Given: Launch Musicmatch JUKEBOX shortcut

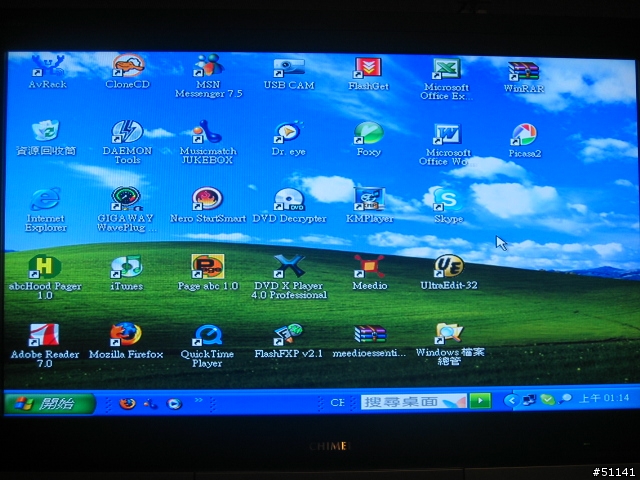Looking at the screenshot, I should tap(208, 142).
